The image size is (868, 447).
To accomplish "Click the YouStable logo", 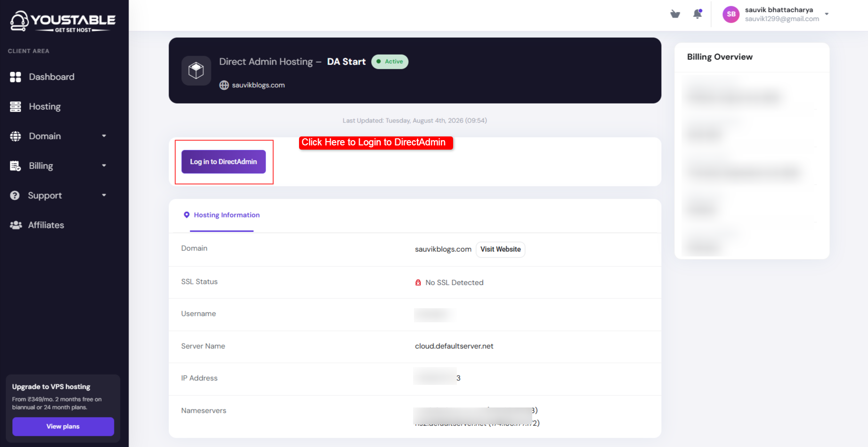I will point(63,21).
